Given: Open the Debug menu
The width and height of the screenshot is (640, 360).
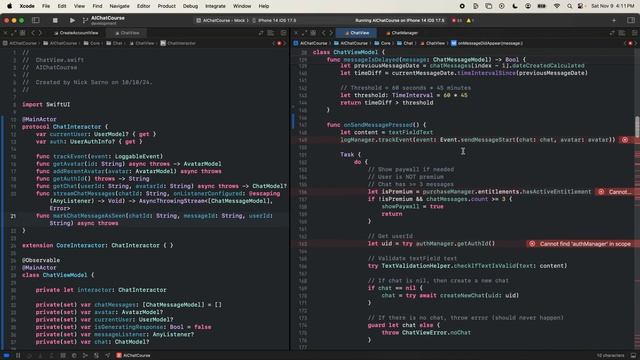Looking at the screenshot, I should point(190,6).
